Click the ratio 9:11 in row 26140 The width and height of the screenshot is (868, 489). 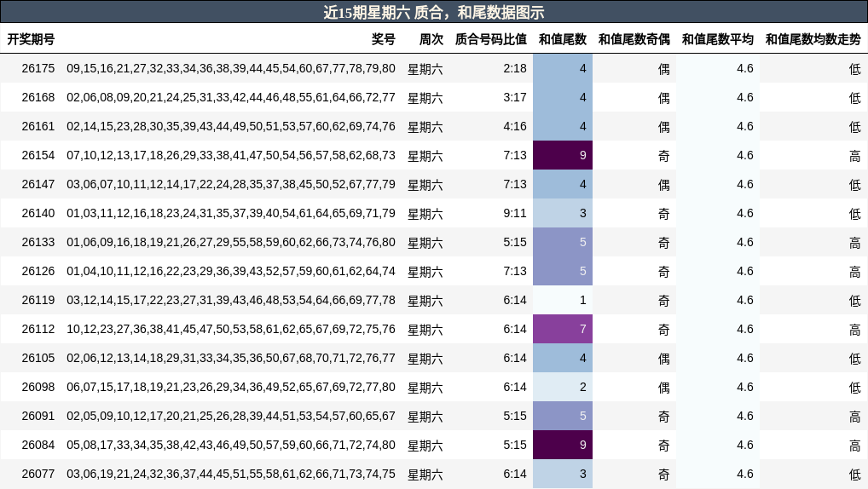pyautogui.click(x=515, y=213)
